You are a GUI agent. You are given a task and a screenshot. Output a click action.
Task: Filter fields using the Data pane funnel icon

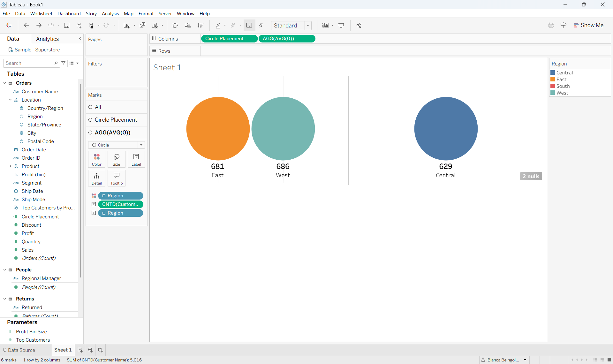(64, 63)
